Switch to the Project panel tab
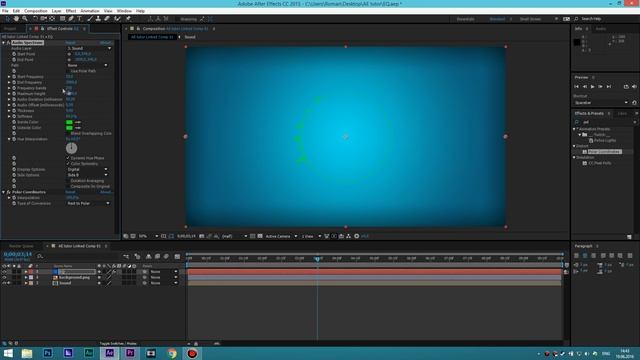Image resolution: width=640 pixels, height=360 pixels. point(10,29)
